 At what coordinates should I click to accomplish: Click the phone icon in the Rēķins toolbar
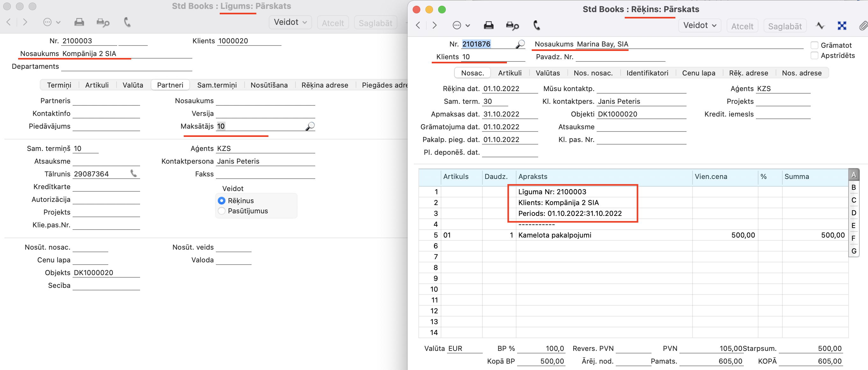[537, 25]
